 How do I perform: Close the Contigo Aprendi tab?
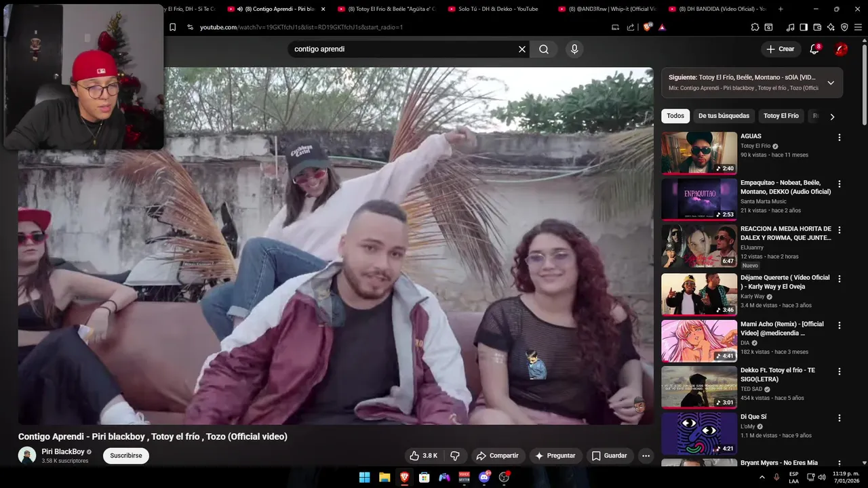[323, 9]
